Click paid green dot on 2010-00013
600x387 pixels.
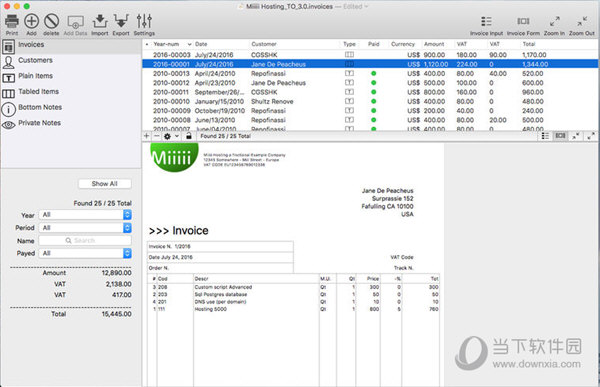pos(373,73)
